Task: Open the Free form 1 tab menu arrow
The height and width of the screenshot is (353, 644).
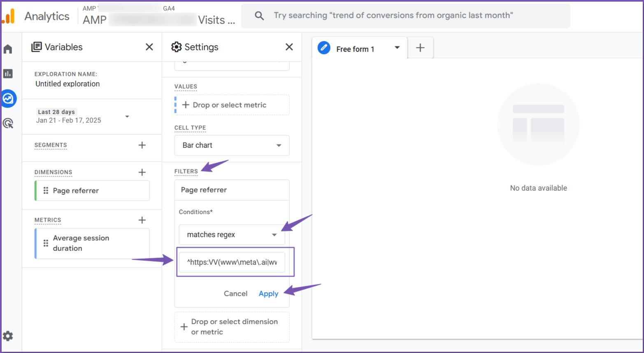Action: (397, 48)
